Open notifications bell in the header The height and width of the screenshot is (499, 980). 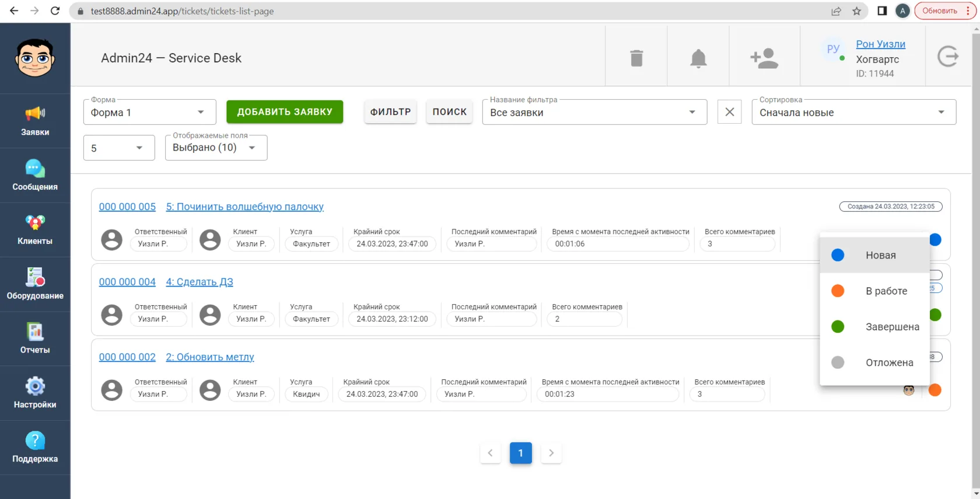pos(698,58)
